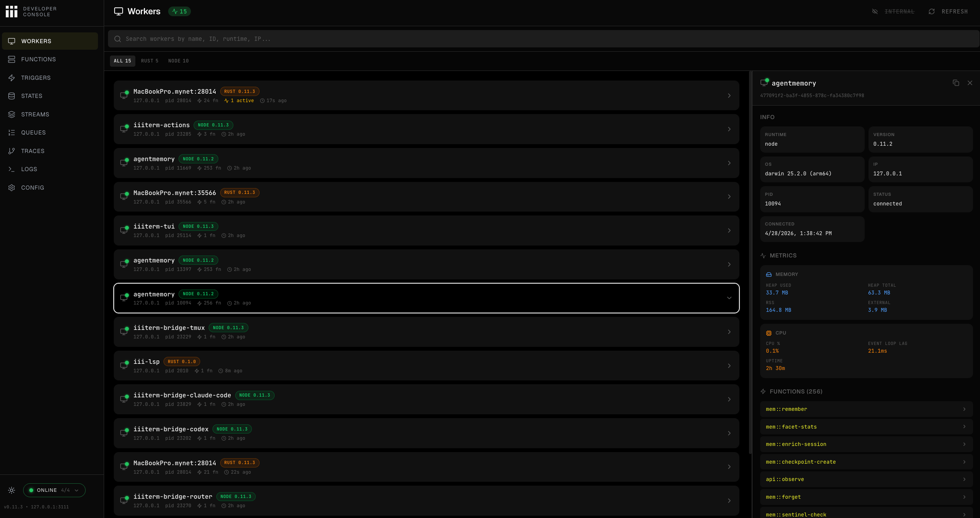The height and width of the screenshot is (518, 980).
Task: Click the 15 active workers badge
Action: click(x=179, y=12)
